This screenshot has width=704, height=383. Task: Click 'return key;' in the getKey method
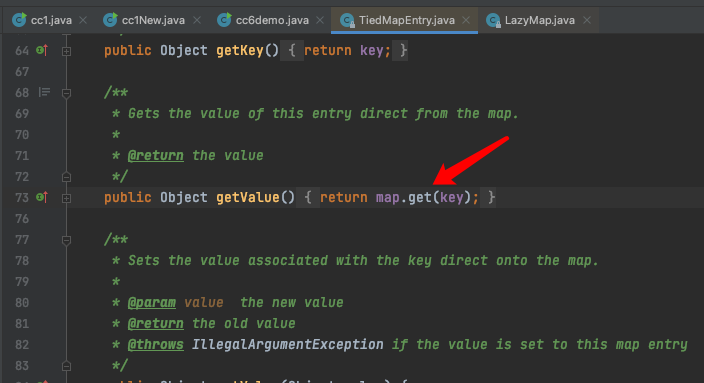pos(347,50)
